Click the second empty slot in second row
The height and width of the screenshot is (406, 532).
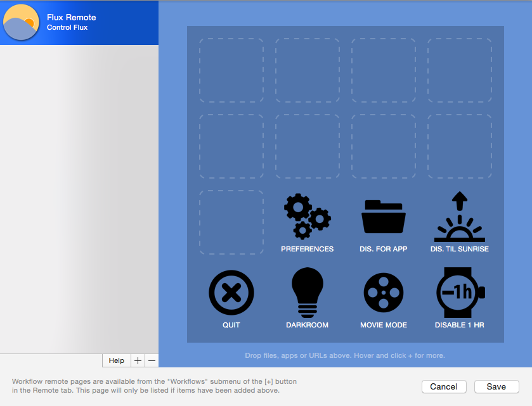[x=308, y=146]
